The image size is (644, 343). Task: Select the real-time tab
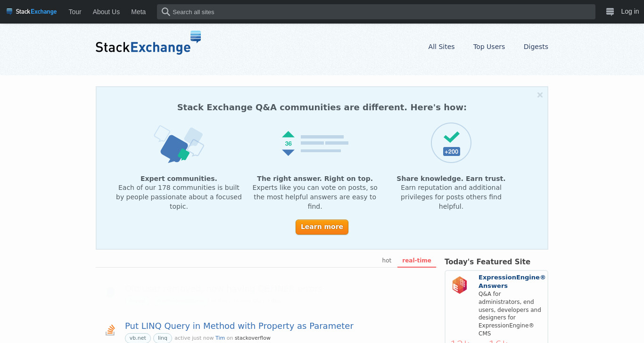tap(417, 261)
